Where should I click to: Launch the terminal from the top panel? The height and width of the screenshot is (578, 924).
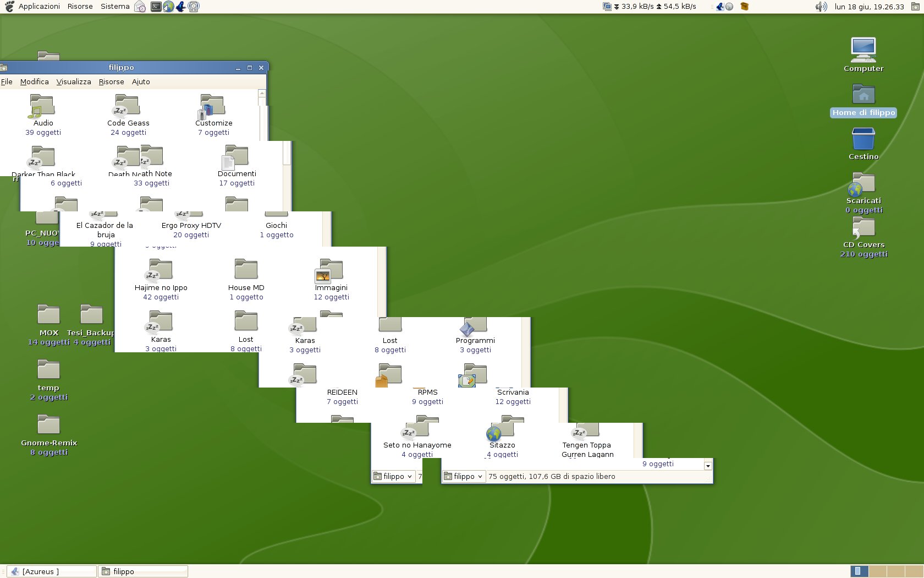pyautogui.click(x=156, y=7)
